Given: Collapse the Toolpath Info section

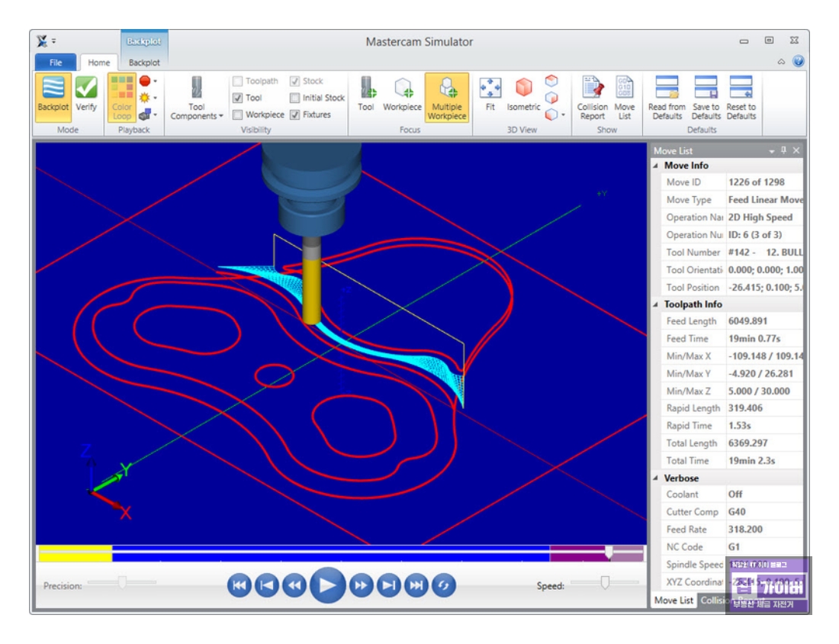Looking at the screenshot, I should [656, 304].
